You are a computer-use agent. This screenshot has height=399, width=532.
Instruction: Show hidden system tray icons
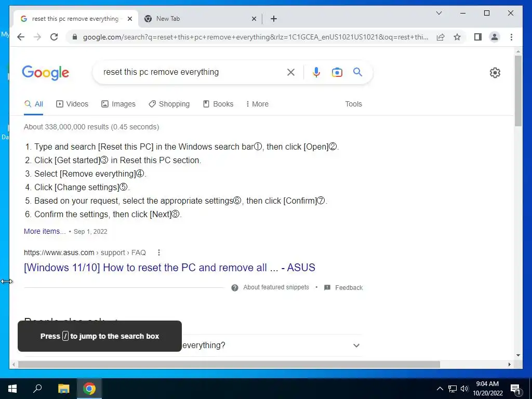point(440,389)
